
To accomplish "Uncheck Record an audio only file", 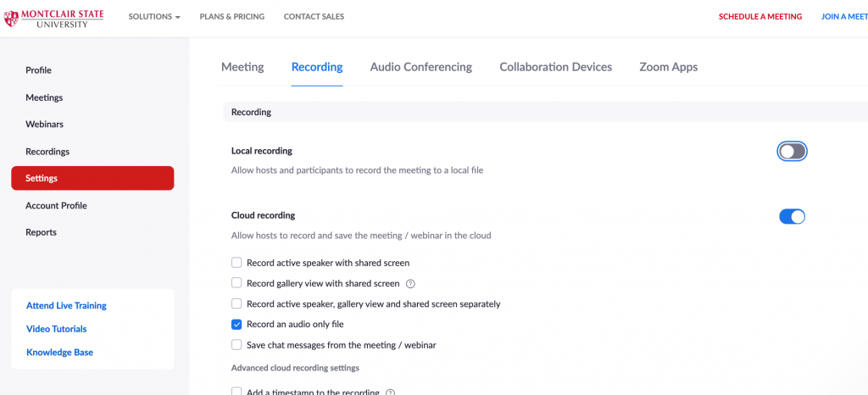I will [236, 324].
